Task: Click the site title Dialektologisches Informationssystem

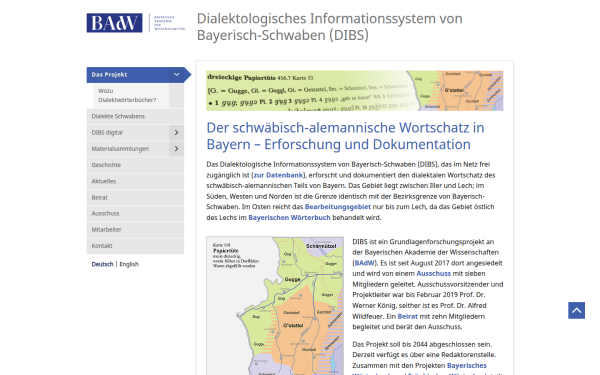Action: click(x=329, y=27)
